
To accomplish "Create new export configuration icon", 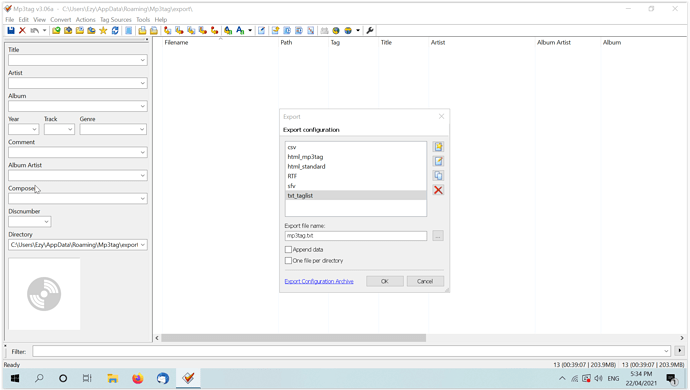I will click(x=438, y=147).
